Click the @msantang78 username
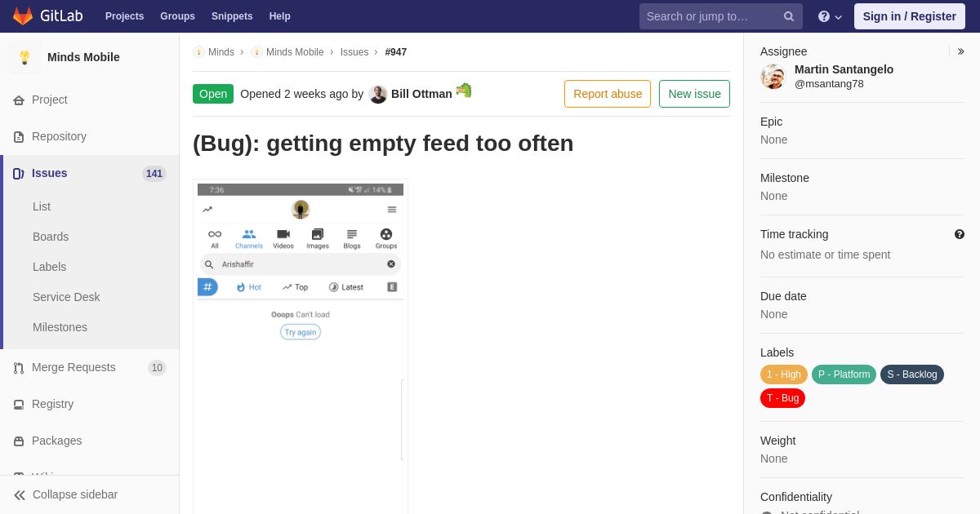 [829, 84]
